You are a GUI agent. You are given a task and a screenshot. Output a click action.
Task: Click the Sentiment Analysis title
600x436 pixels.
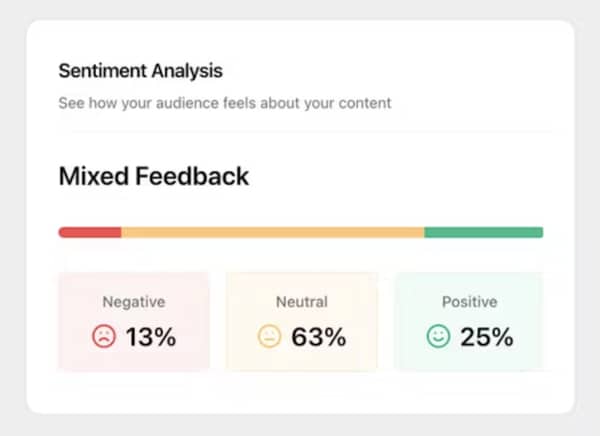[140, 71]
